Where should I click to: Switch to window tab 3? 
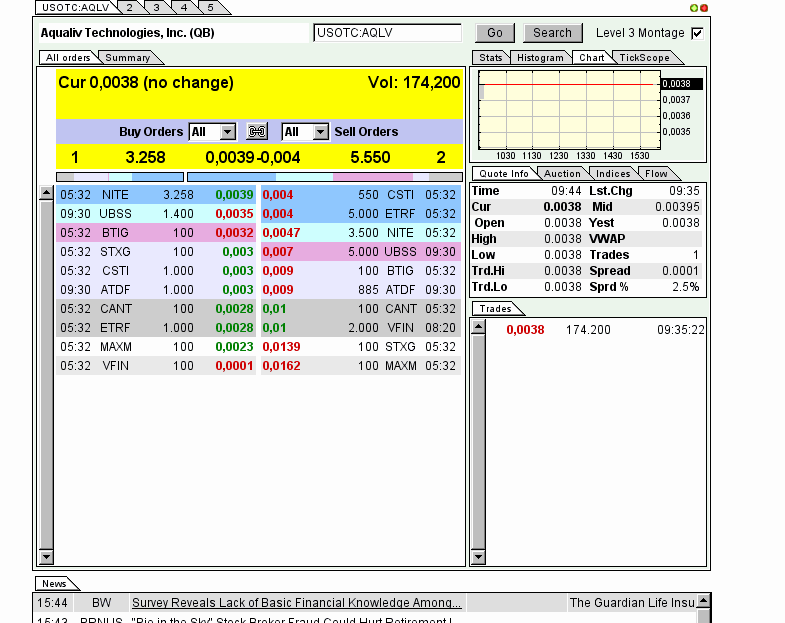coord(157,8)
